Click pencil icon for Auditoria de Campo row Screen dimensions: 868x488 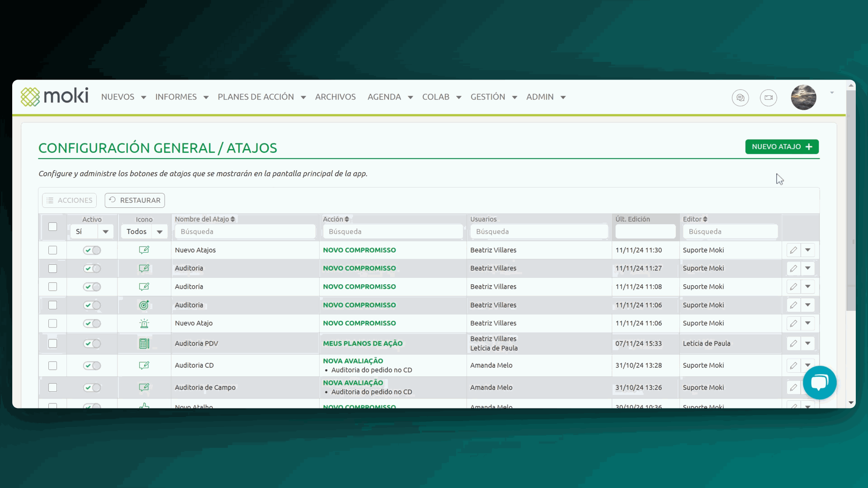click(793, 388)
